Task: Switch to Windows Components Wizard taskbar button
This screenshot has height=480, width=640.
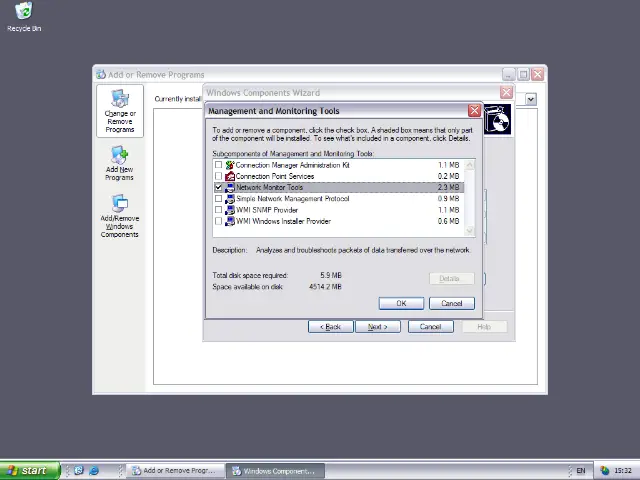Action: [276, 471]
